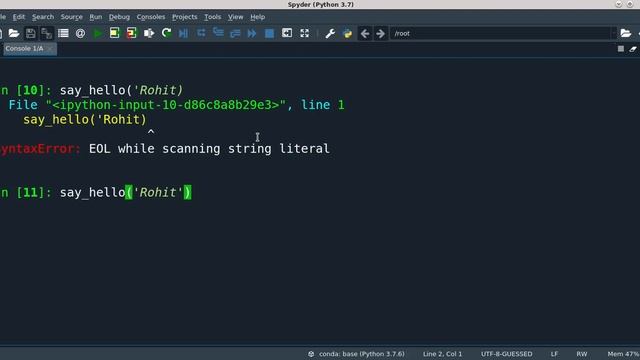Click conda: base (Python 3.7.6) status

coord(357,354)
